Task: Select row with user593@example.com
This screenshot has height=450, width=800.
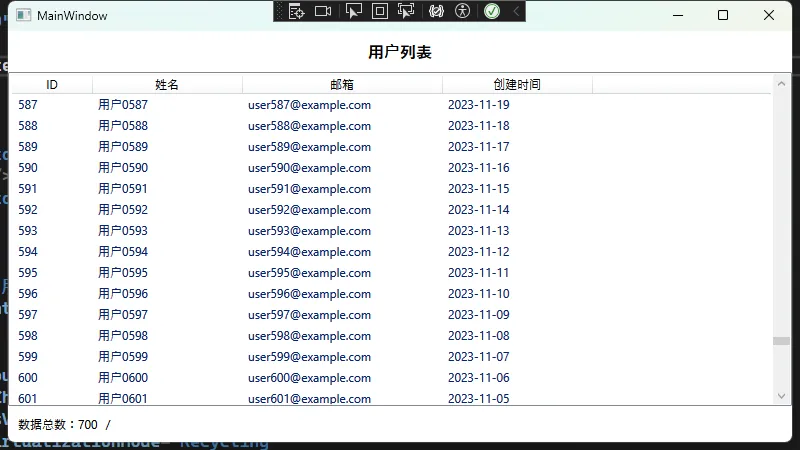Action: coord(309,231)
